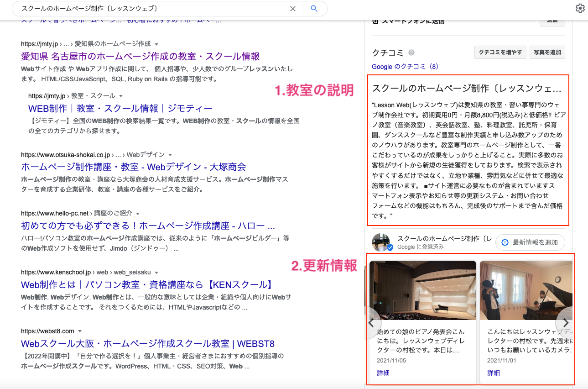The height and width of the screenshot is (389, 588).
Task: Expand dropdown arrow next to 愛知県のホームページ作成
Action: (156, 44)
